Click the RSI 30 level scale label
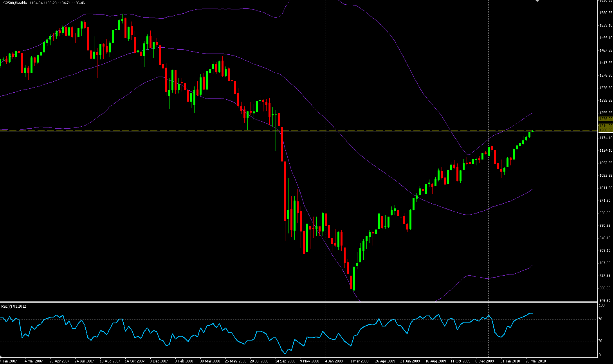The image size is (613, 364). click(x=601, y=341)
